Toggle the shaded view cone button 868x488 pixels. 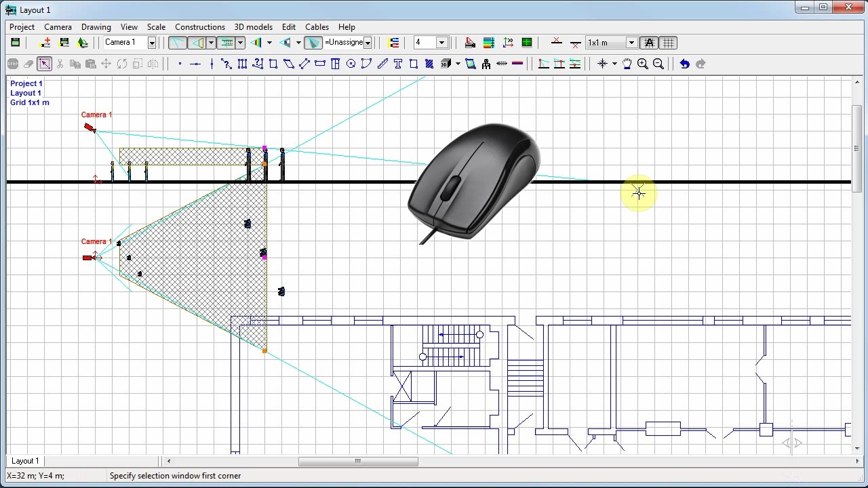tap(313, 42)
